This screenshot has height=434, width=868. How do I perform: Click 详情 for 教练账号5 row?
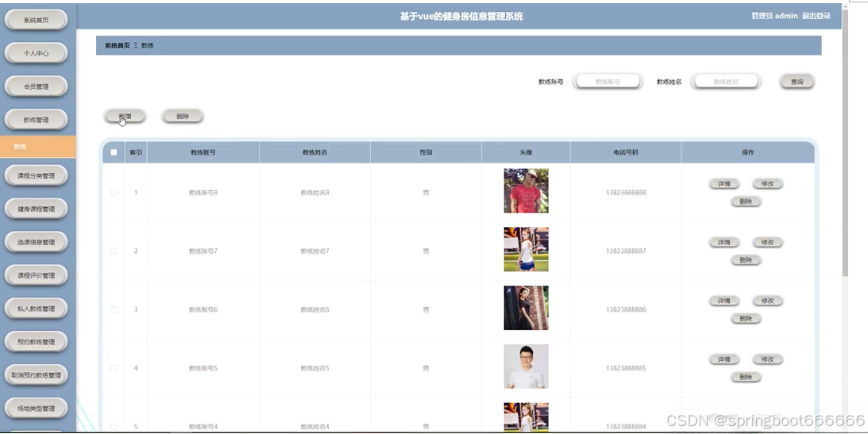724,359
